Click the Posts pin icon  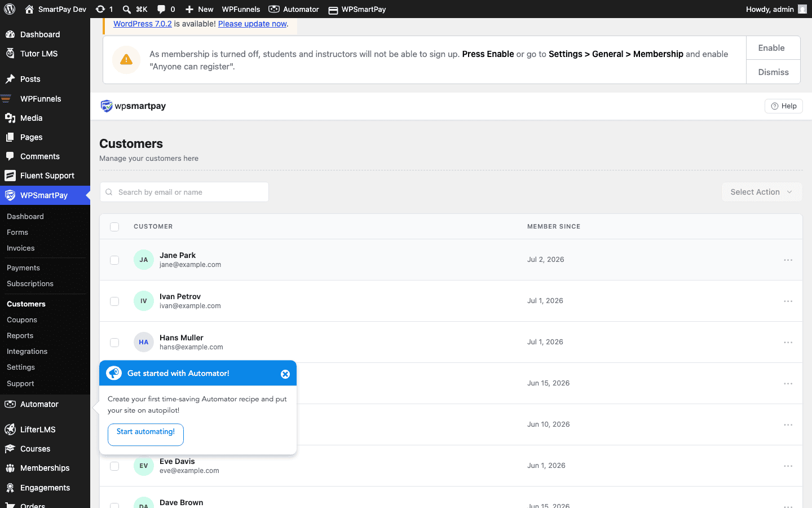(x=10, y=79)
